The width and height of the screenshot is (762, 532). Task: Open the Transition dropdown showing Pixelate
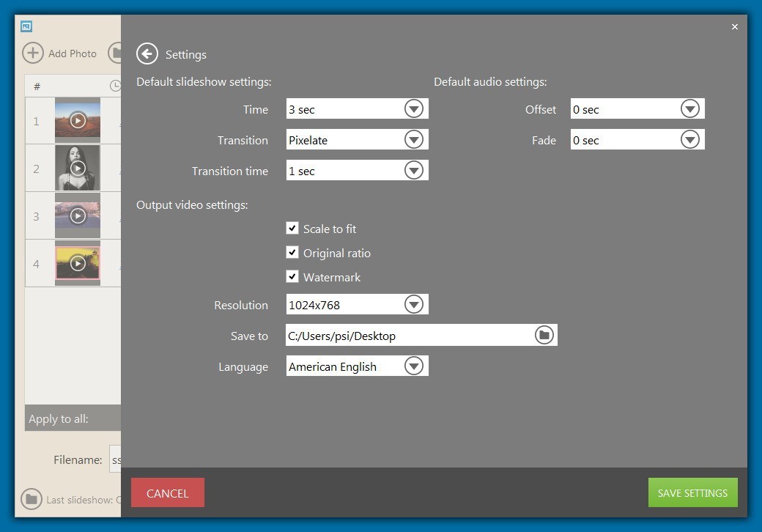point(414,139)
